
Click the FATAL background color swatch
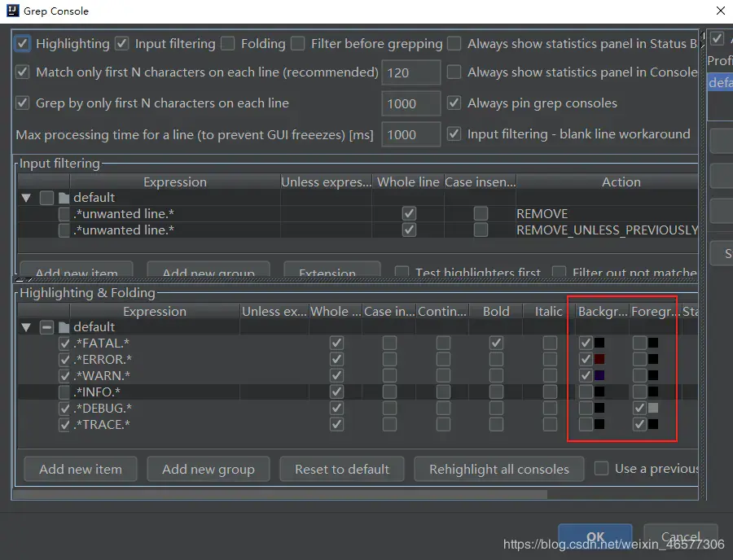tap(599, 343)
